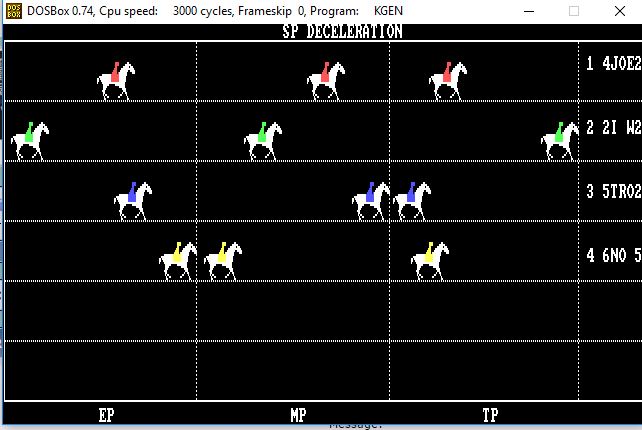Click the red-jockey horse in the MP column
The width and height of the screenshot is (642, 430).
coord(326,81)
